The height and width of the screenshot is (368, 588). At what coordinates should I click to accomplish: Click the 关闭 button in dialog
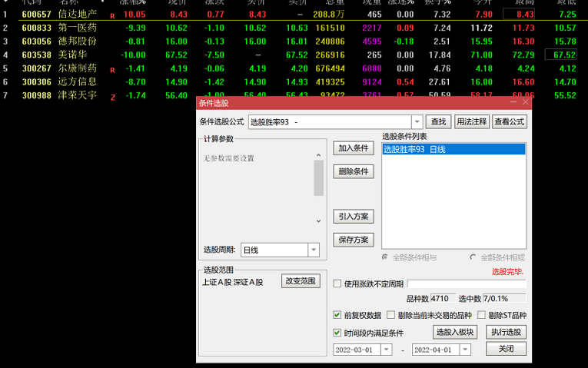pyautogui.click(x=506, y=349)
